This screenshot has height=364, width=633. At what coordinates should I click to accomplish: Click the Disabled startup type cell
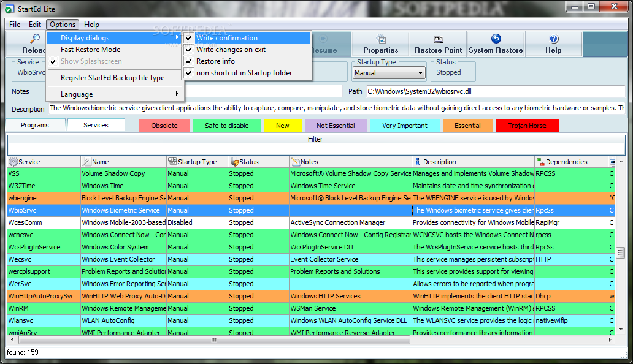tap(197, 222)
